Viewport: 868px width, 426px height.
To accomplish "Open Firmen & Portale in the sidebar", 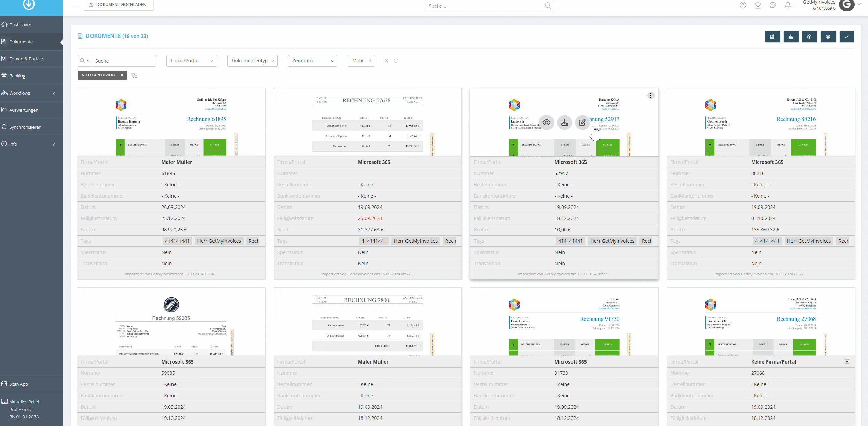I will coord(31,59).
